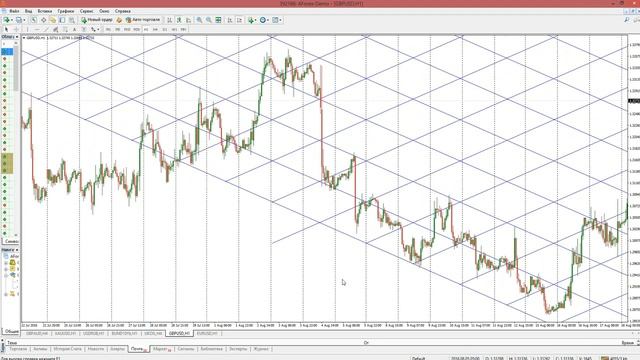Switch to the EURUSD,H1 chart tab
Image resolution: width=640 pixels, height=360 pixels.
[207, 333]
